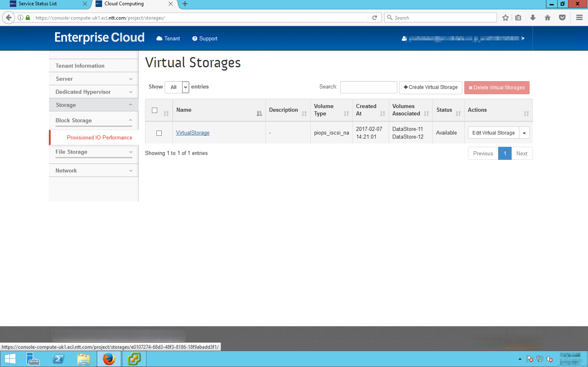Open Edit Virtual Storage dropdown arrow
588x367 pixels.
coord(524,133)
